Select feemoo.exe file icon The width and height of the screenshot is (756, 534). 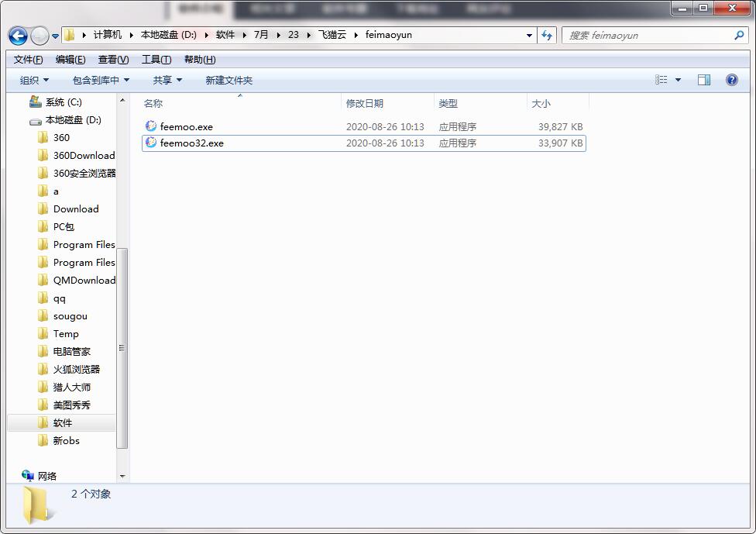coord(151,126)
